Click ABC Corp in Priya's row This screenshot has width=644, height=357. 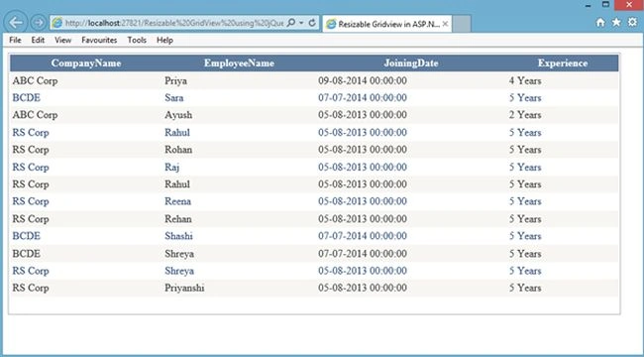[x=35, y=80]
